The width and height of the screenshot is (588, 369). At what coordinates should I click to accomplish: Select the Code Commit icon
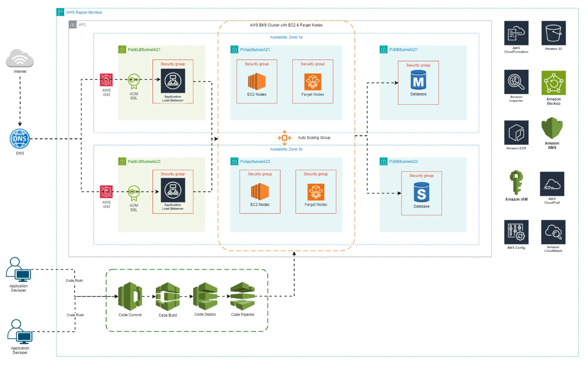[130, 296]
